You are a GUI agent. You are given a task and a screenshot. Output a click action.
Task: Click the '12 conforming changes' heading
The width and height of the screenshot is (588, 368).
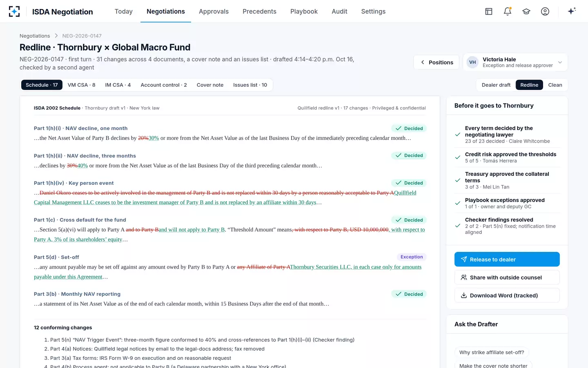coord(63,328)
